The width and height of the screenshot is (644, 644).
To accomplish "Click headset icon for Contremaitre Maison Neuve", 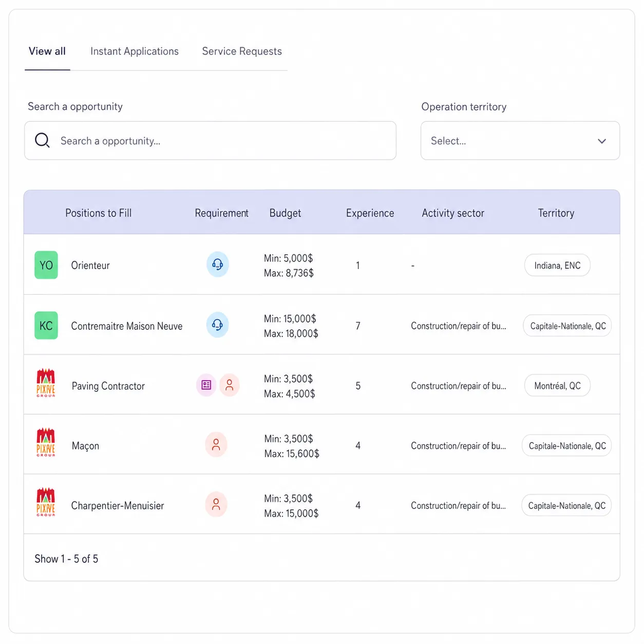I will 217,325.
